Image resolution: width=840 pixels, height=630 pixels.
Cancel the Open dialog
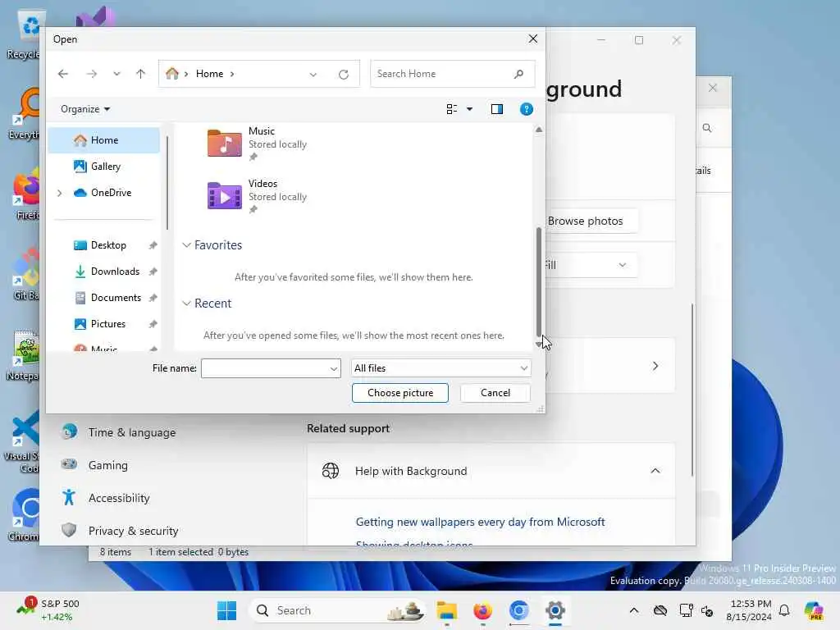(495, 393)
